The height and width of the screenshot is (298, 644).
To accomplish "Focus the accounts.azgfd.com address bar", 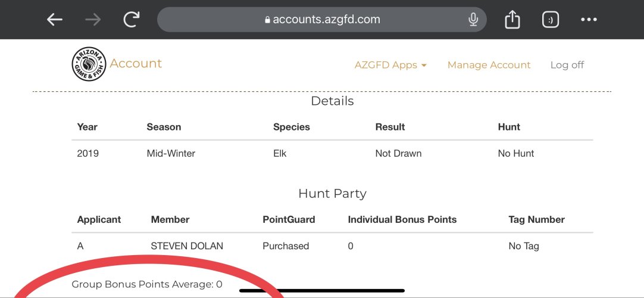I will point(322,19).
